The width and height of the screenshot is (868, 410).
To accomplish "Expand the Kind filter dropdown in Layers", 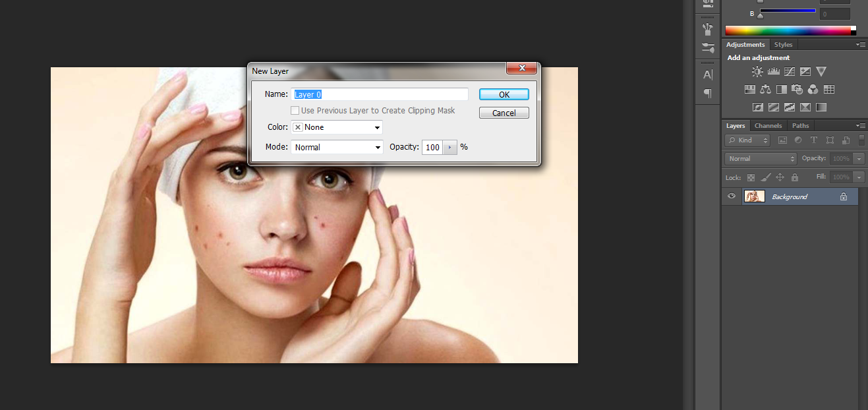I will pos(747,140).
